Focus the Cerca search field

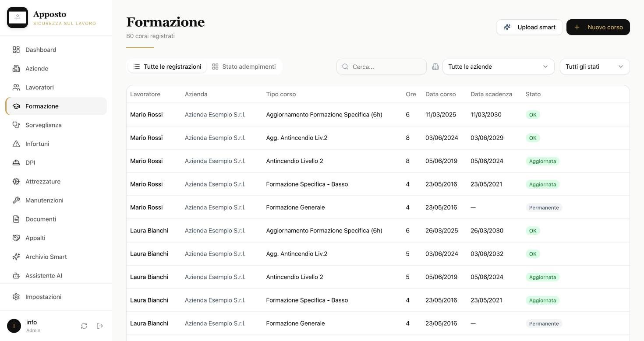pyautogui.click(x=382, y=67)
